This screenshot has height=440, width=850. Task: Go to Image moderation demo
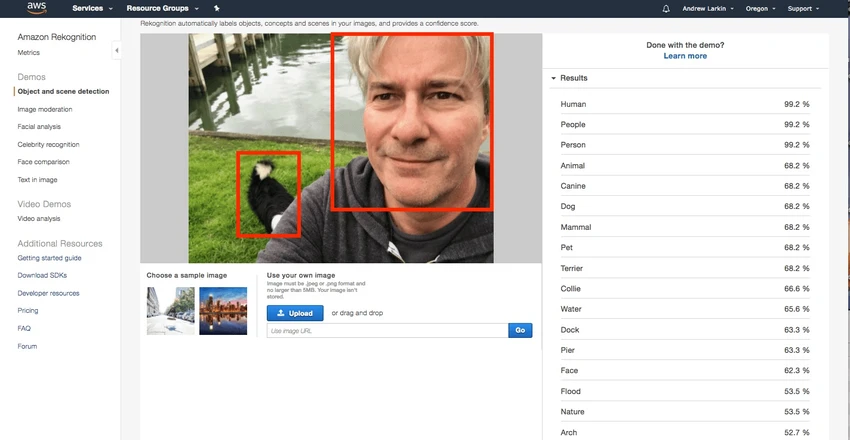pyautogui.click(x=44, y=109)
